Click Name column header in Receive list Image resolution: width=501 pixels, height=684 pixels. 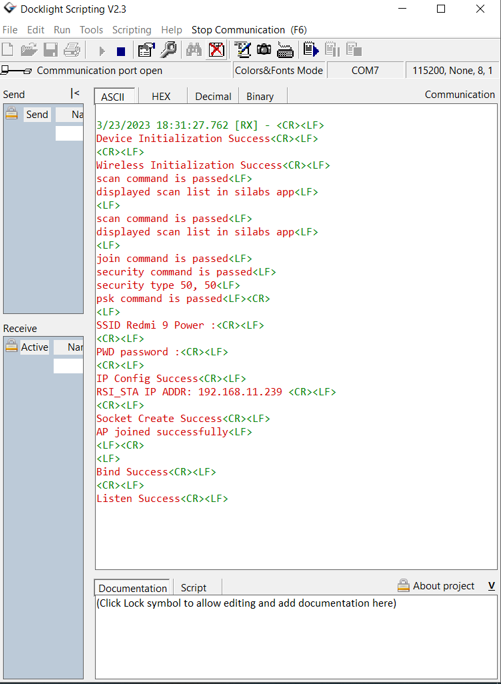coord(69,347)
